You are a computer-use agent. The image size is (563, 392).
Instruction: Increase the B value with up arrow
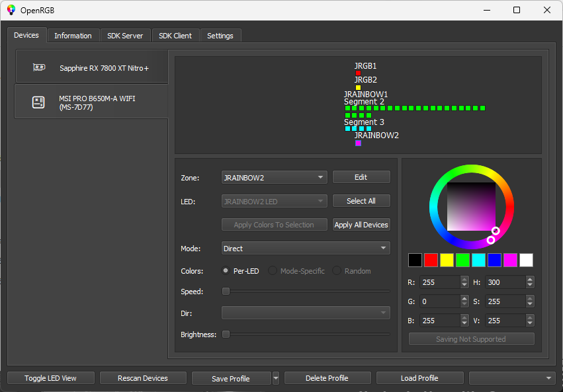[464, 317]
